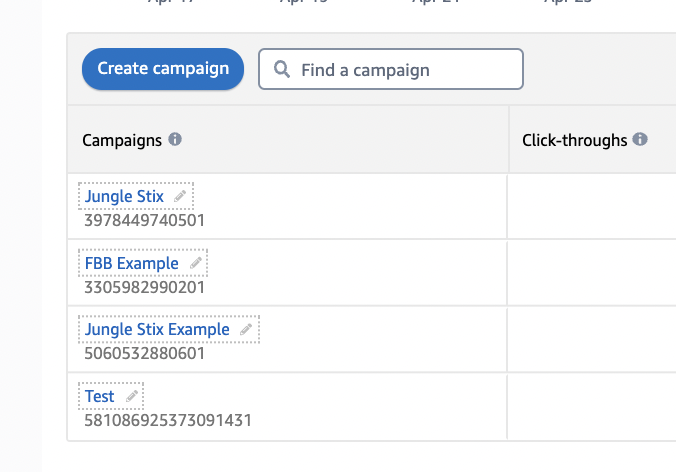Open the Jungle Stix campaign link
Screen dimensions: 676x472
(x=124, y=196)
